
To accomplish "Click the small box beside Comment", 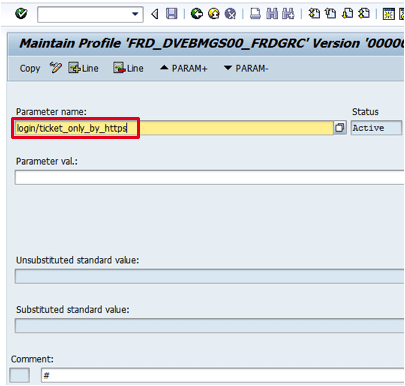I will click(x=20, y=375).
